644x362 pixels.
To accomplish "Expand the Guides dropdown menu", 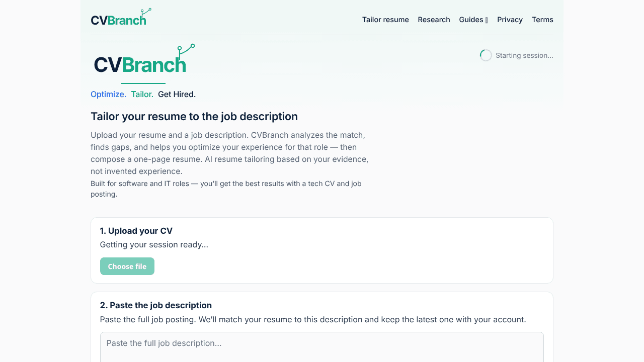I will 473,20.
